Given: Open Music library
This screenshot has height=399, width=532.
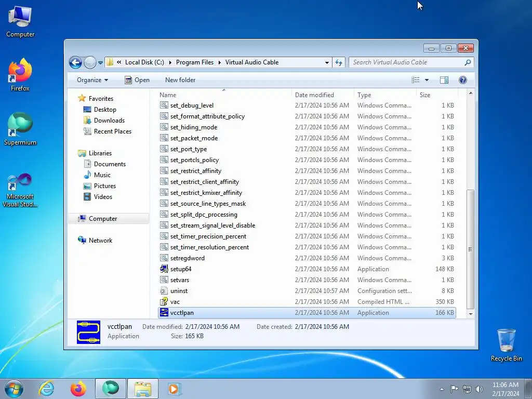Looking at the screenshot, I should point(102,175).
